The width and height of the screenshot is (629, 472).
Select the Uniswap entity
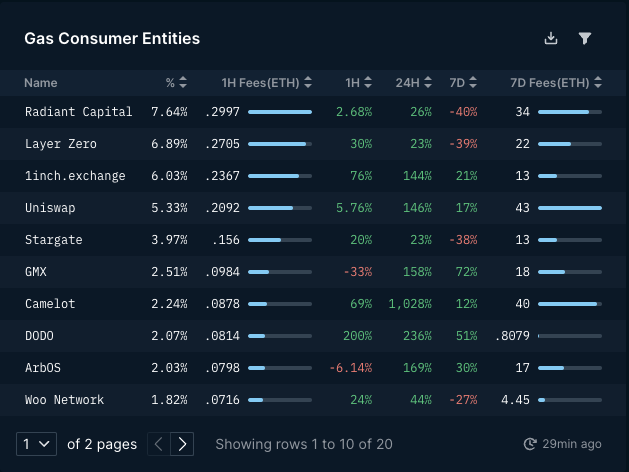50,208
